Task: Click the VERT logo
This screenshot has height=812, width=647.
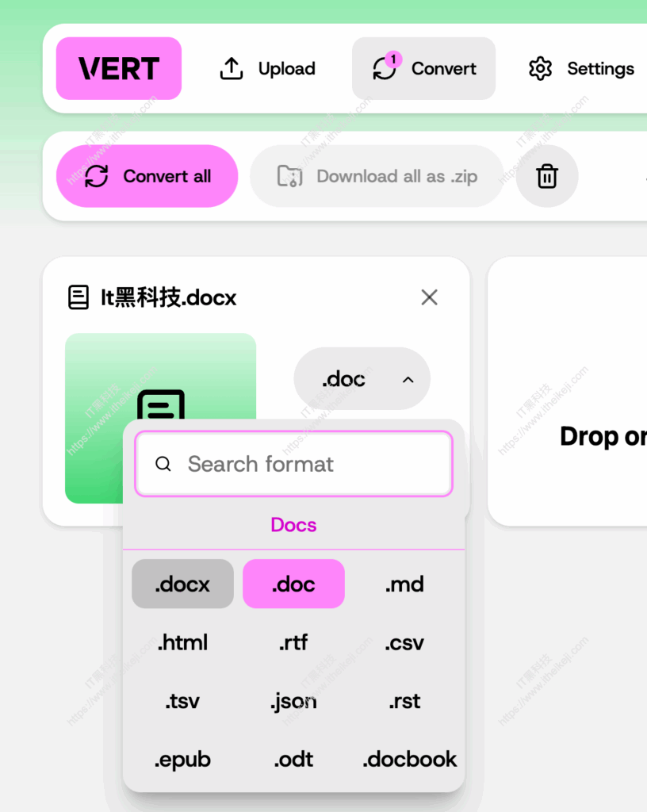Action: pyautogui.click(x=118, y=69)
